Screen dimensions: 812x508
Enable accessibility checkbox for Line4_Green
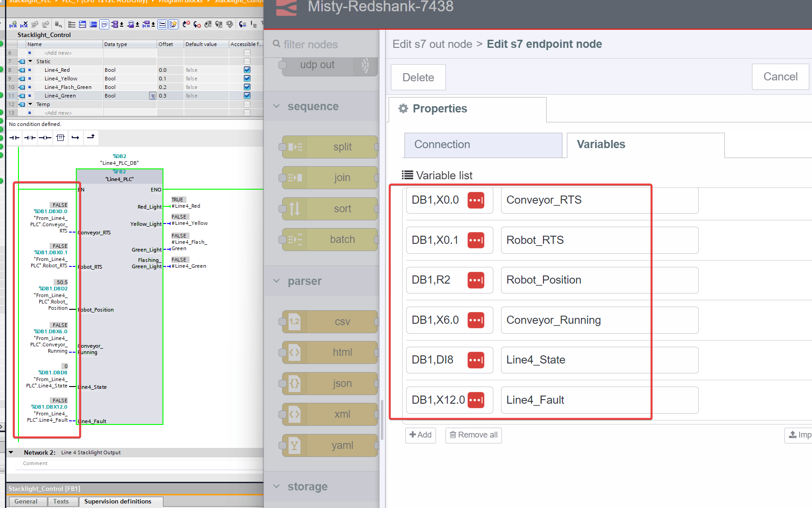246,95
